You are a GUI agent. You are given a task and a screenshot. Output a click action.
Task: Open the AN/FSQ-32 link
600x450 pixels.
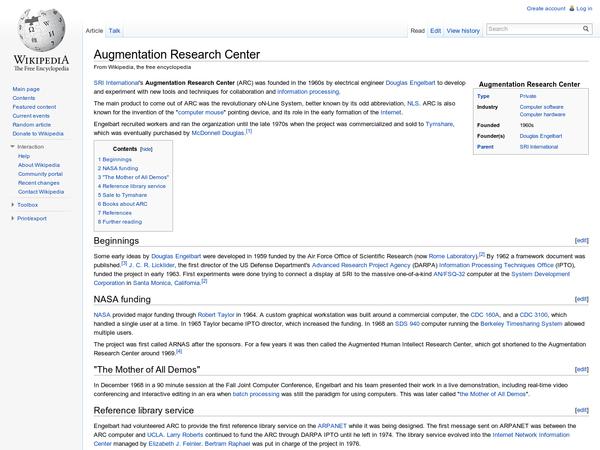tap(449, 274)
